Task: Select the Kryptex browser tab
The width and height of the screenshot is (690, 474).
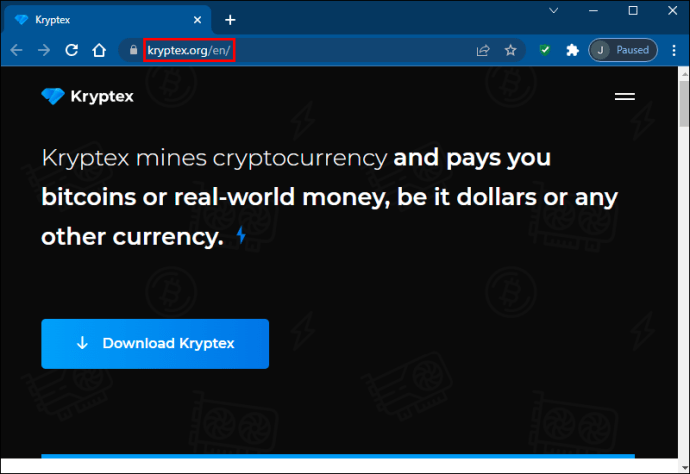Action: tap(107, 20)
